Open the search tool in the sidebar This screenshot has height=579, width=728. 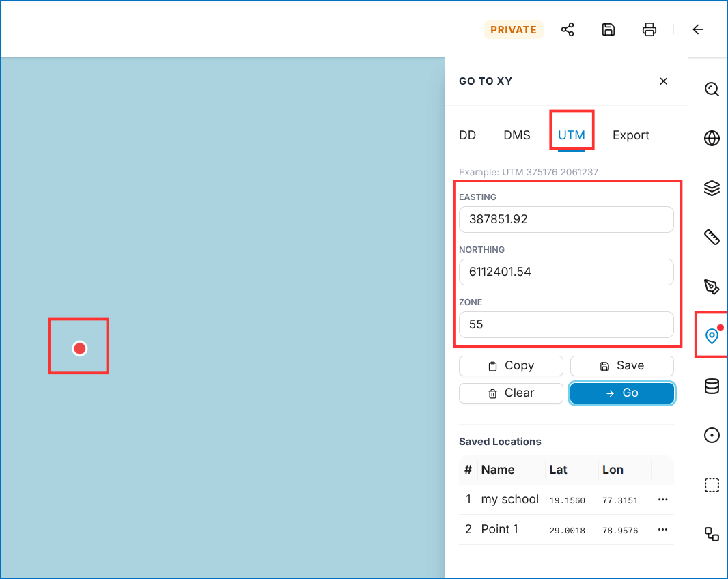[712, 89]
